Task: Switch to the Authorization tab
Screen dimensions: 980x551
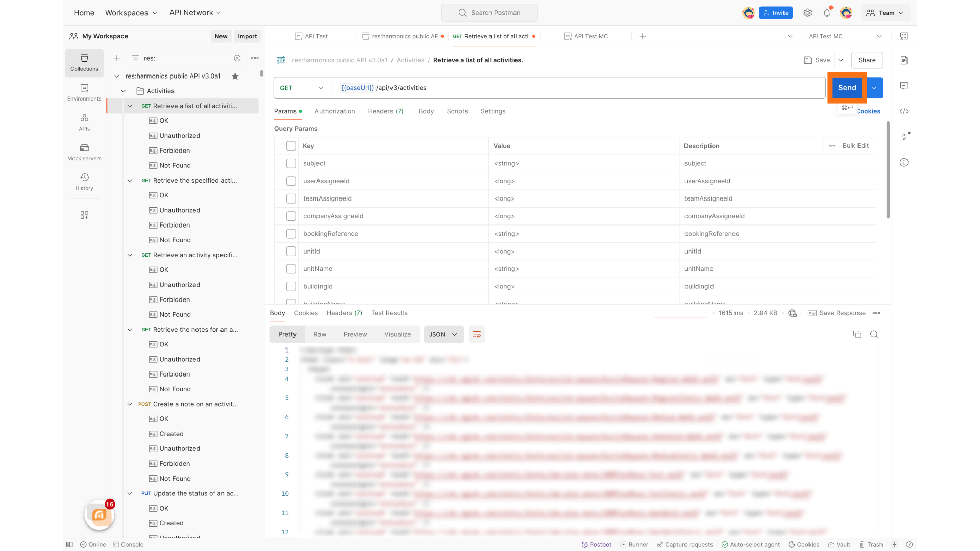Action: (x=334, y=111)
